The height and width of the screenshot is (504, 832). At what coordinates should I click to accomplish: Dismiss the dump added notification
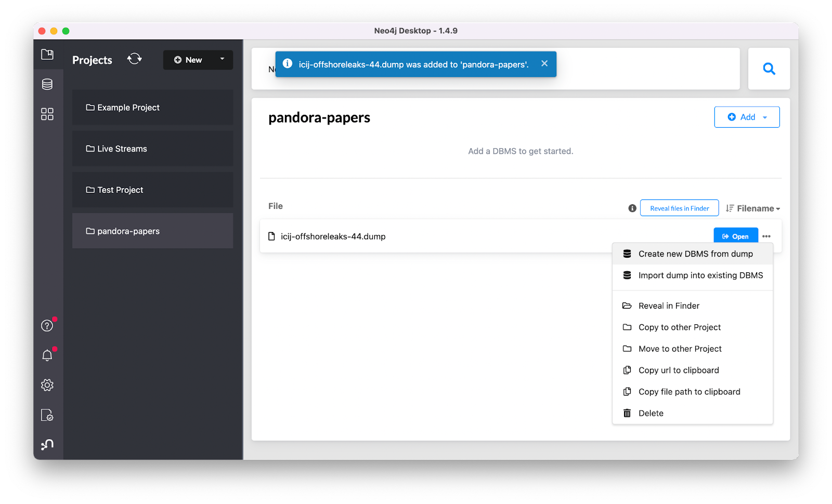pyautogui.click(x=544, y=63)
